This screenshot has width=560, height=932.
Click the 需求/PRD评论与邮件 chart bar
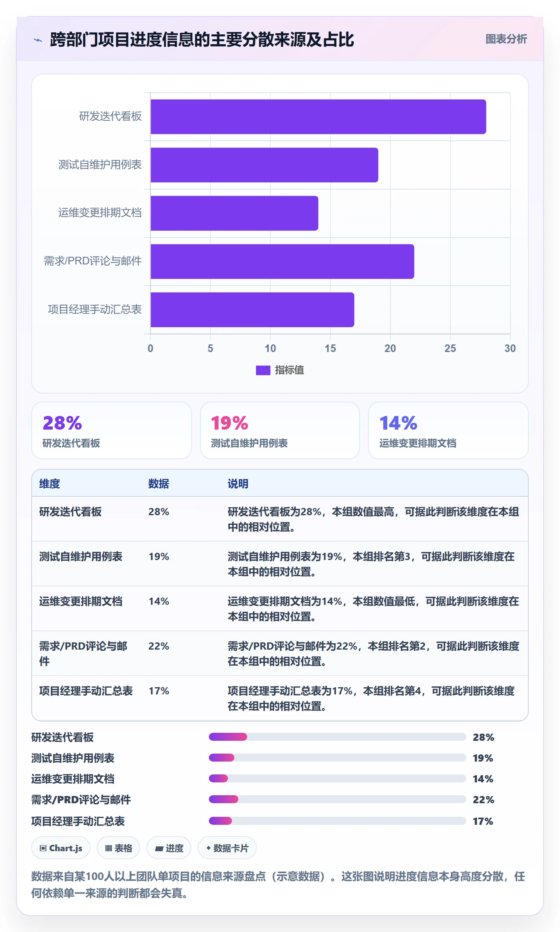pyautogui.click(x=282, y=262)
